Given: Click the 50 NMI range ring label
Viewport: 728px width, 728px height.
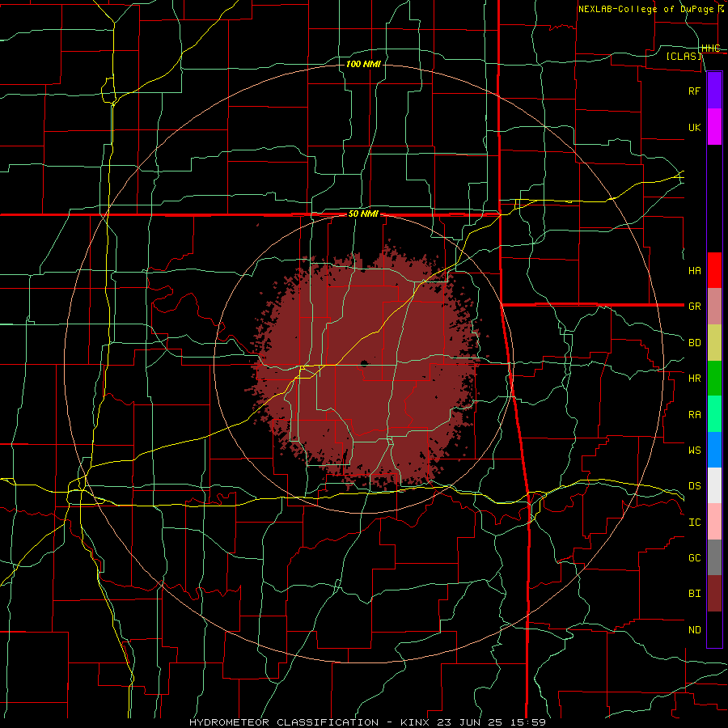Looking at the screenshot, I should tap(363, 214).
